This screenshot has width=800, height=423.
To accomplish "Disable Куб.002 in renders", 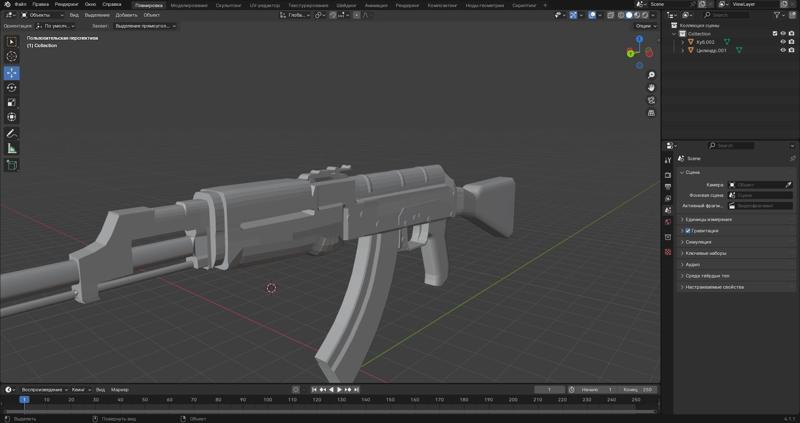I will [791, 42].
